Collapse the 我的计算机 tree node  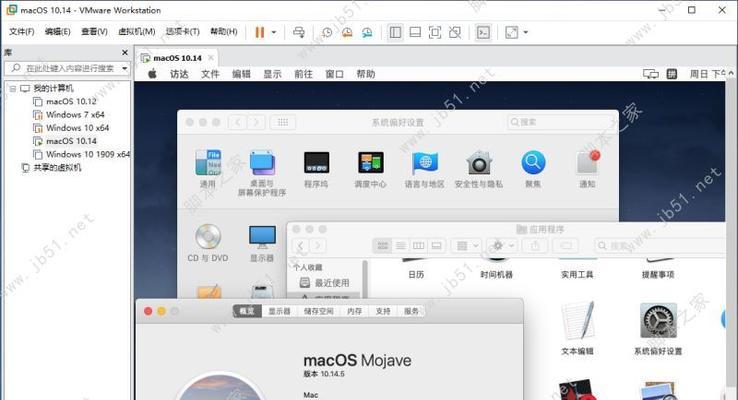pos(13,88)
